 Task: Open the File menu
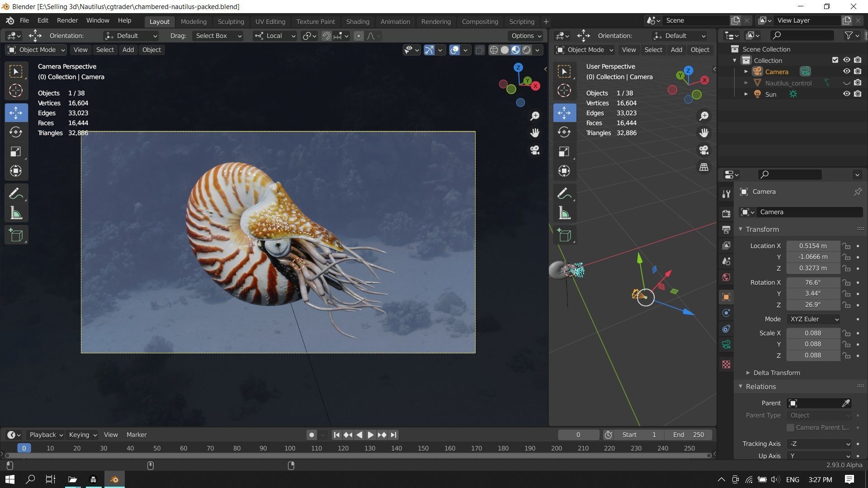tap(24, 20)
